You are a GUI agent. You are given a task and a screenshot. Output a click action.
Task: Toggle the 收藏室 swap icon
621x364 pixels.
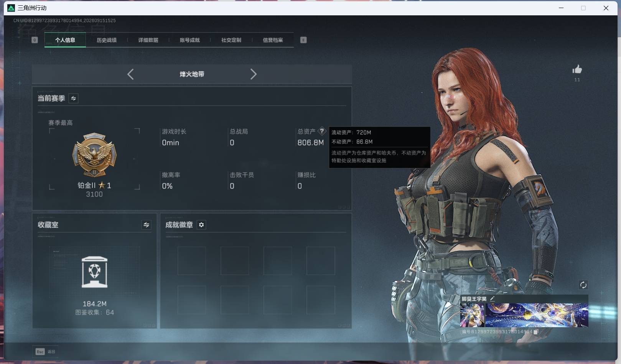(146, 225)
